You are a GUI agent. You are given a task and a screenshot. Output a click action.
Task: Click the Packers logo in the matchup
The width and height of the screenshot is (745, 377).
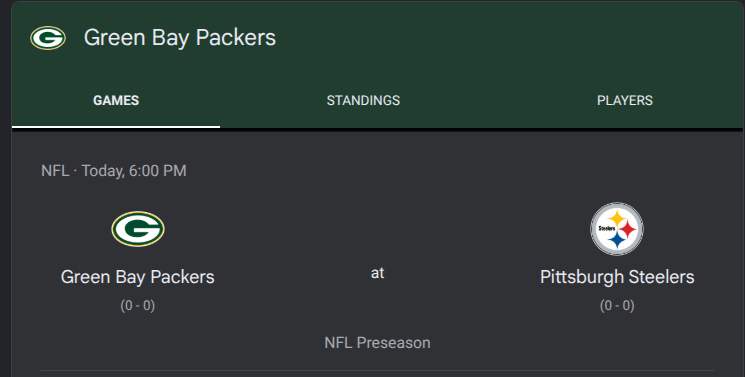point(138,229)
